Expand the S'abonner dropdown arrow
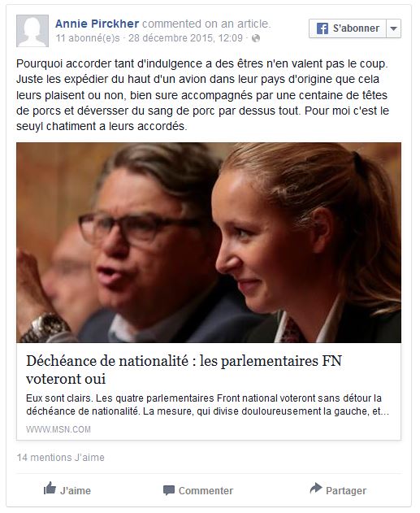This screenshot has width=420, height=513. pos(394,28)
